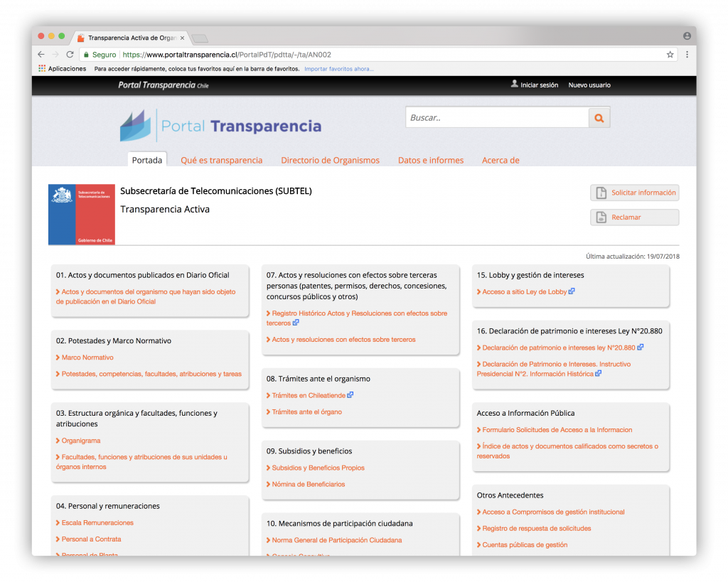Click the Buscar search field
728x582 pixels.
(497, 118)
